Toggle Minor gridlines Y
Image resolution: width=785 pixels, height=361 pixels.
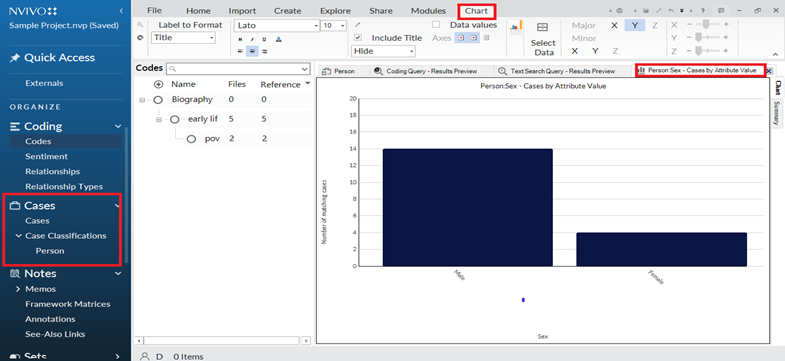(595, 51)
